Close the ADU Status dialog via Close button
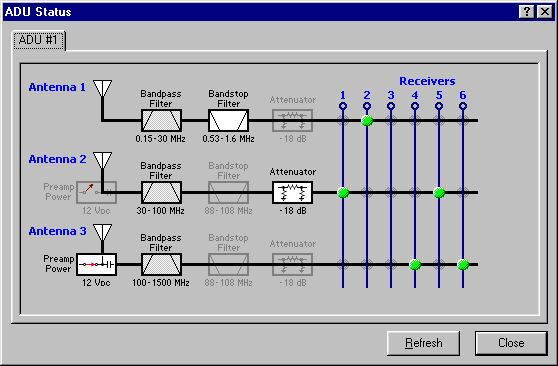558x366 pixels. [x=511, y=343]
